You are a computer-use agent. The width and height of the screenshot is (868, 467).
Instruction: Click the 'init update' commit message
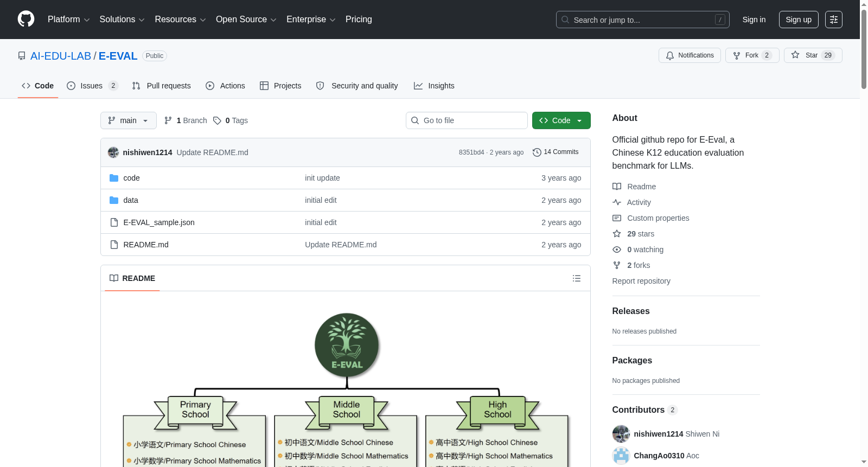[322, 178]
